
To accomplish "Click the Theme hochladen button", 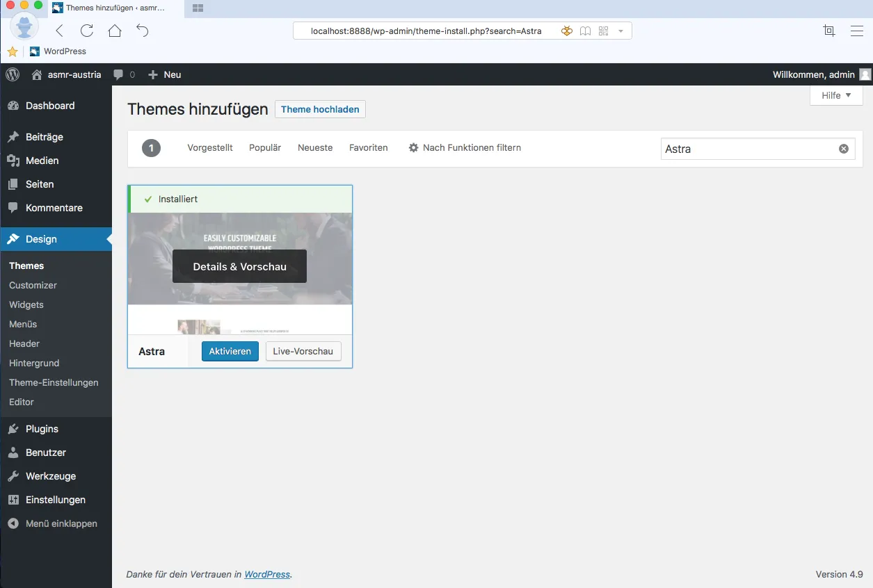I will pos(320,109).
